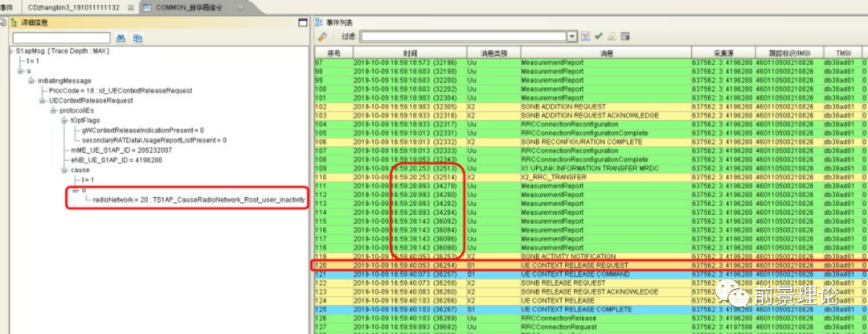Click the binoculars search icon in detail panel
The height and width of the screenshot is (334, 868).
(x=121, y=38)
